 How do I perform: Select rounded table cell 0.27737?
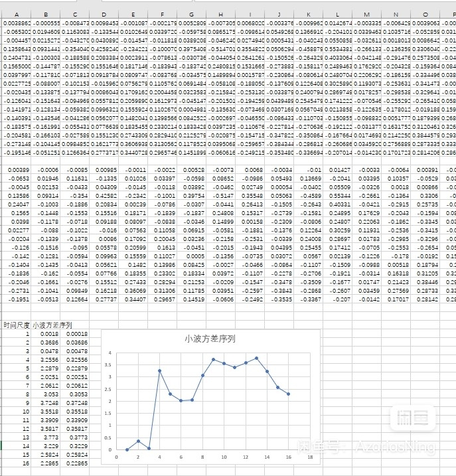click(x=104, y=299)
